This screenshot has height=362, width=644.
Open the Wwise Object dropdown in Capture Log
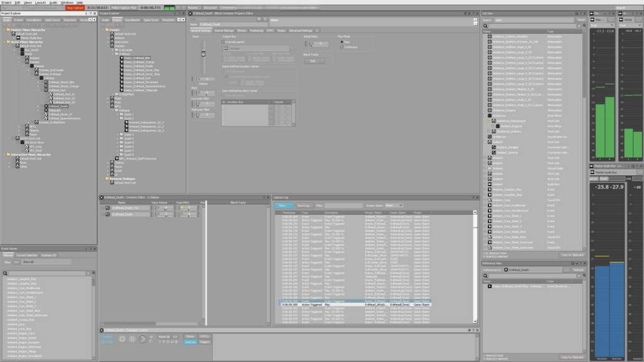tap(394, 206)
